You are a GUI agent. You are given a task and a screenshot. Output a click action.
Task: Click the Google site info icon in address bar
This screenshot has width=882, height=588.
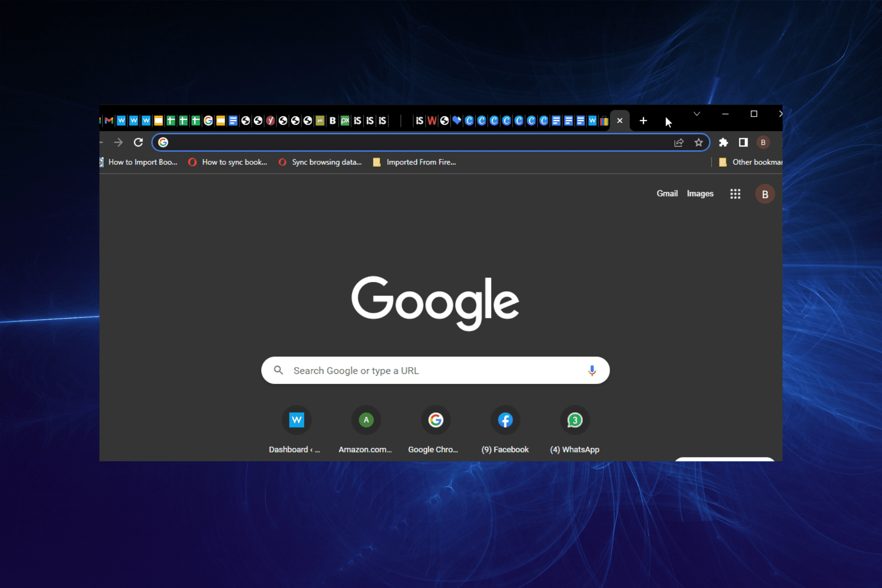(163, 142)
